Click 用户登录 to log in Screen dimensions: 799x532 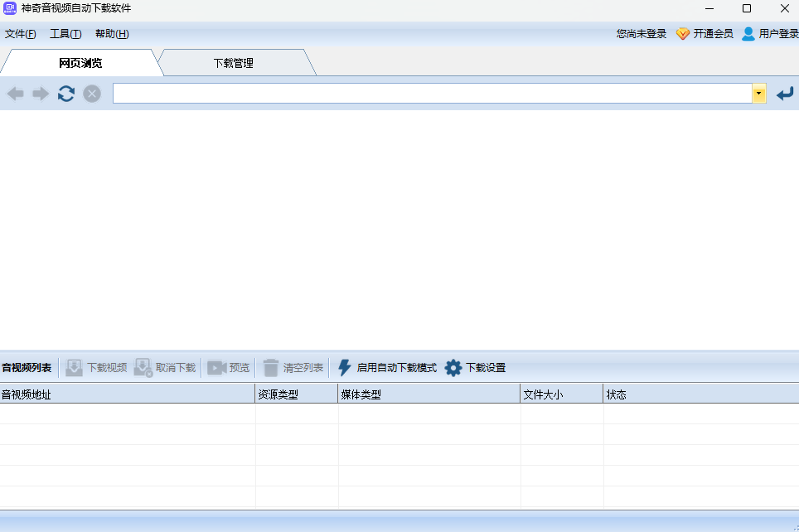pyautogui.click(x=770, y=34)
